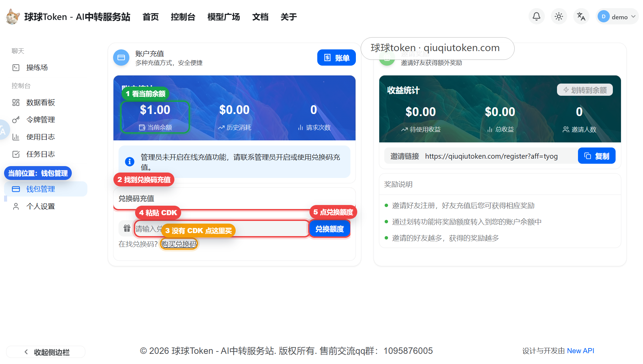Go to 首页 in top navigation
Image resolution: width=643 pixels, height=364 pixels.
click(x=150, y=17)
